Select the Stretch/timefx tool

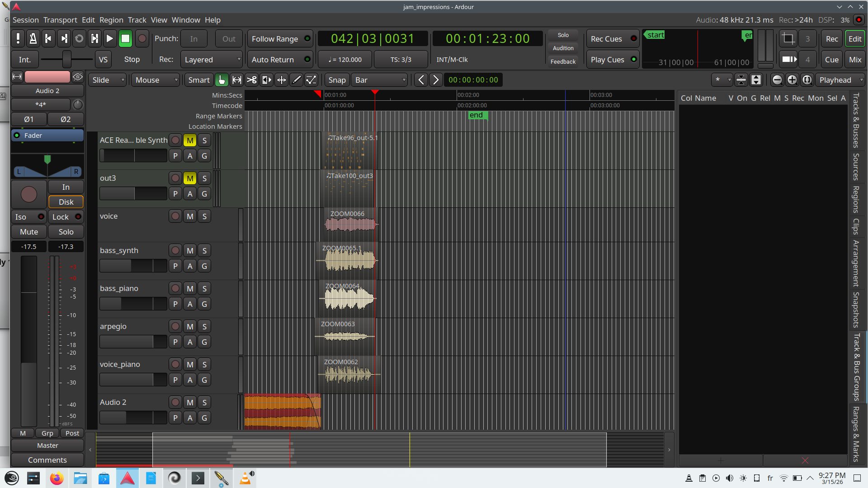[x=267, y=80]
